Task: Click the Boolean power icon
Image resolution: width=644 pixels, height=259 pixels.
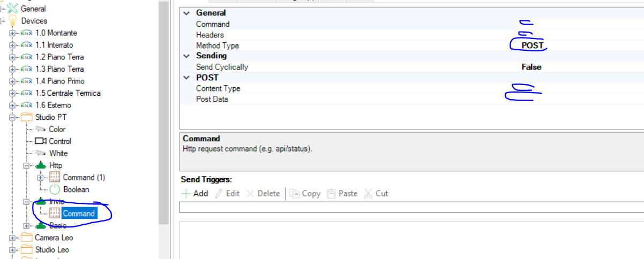Action: tap(55, 189)
